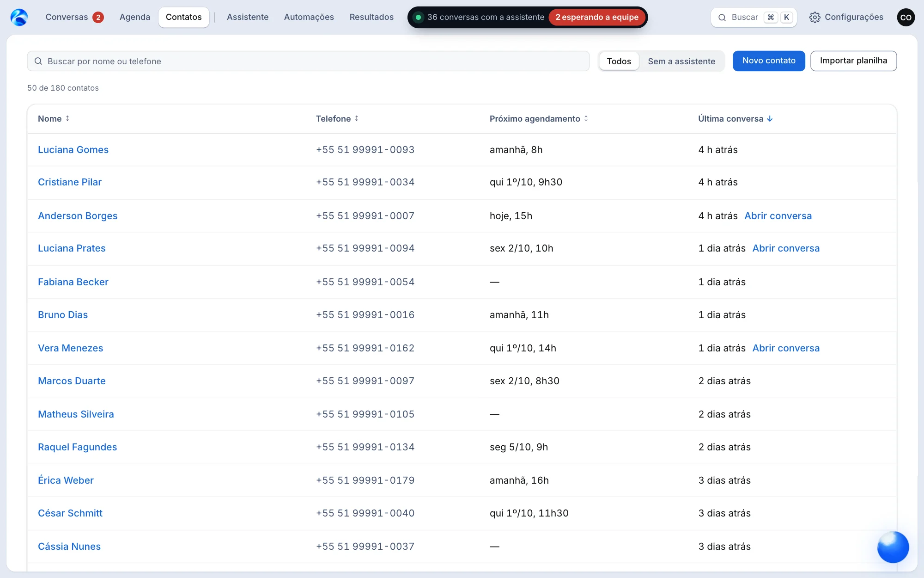
Task: Open contact Raquel Fagundes
Action: 77,447
